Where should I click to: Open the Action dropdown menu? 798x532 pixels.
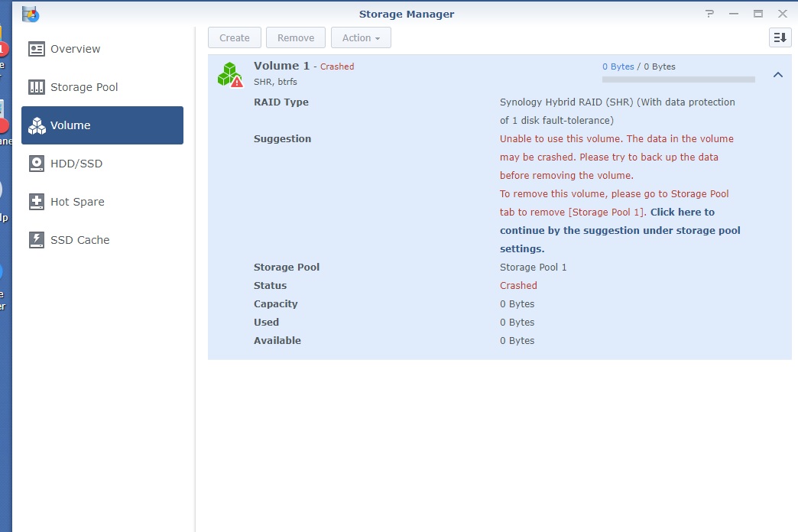click(361, 37)
